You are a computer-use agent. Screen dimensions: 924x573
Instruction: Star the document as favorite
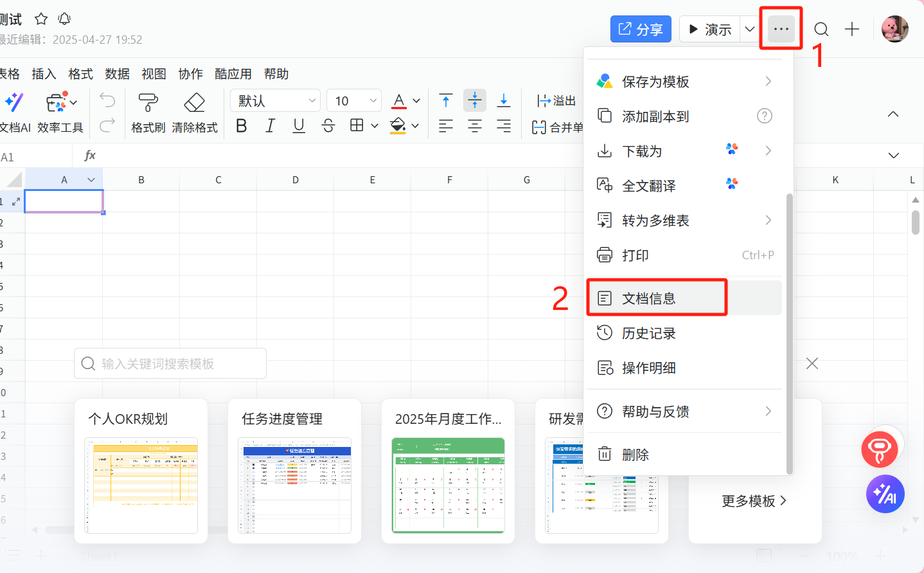point(41,19)
